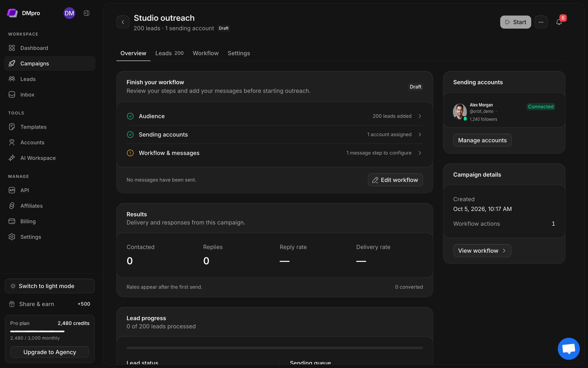Expand Workflow & messages step row
Screen dimensions: 588x368
pyautogui.click(x=275, y=153)
